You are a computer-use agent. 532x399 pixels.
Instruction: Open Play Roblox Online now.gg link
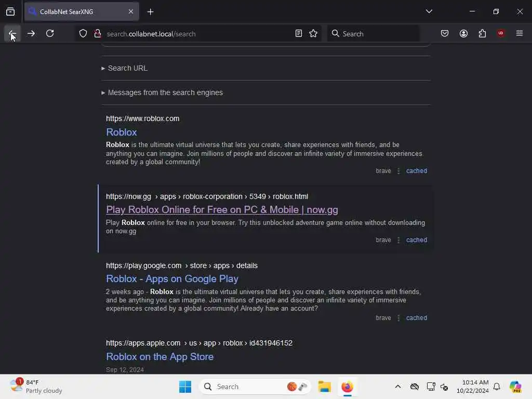(x=222, y=210)
